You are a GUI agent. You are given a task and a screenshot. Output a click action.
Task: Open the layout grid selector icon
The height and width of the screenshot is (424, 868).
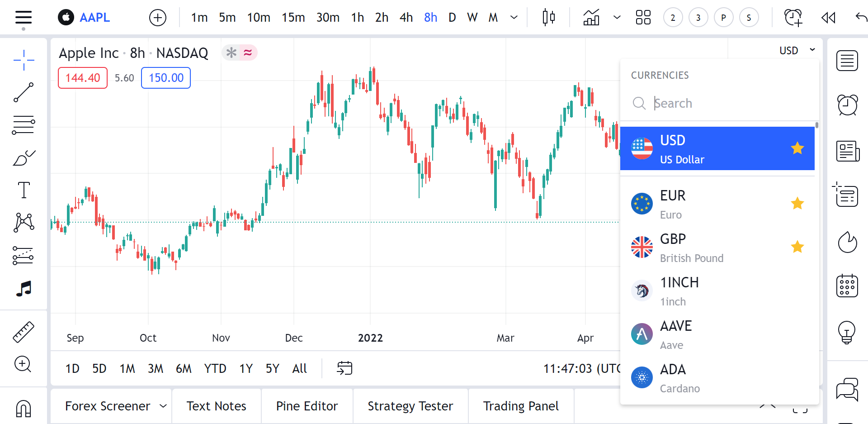643,18
